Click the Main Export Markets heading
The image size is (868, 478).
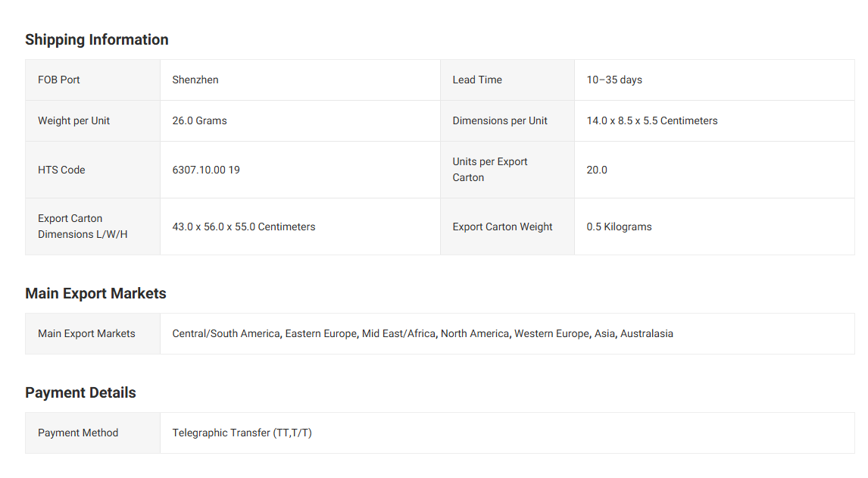point(95,293)
